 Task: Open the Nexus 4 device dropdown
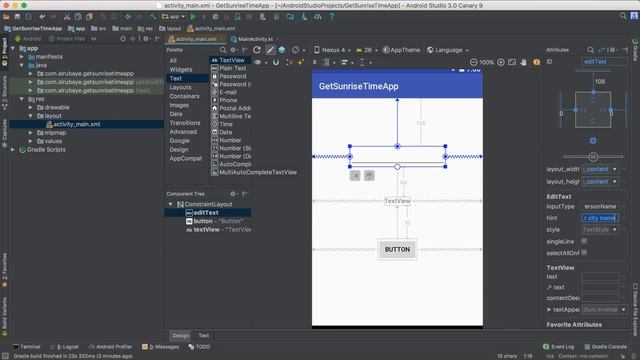tap(333, 50)
